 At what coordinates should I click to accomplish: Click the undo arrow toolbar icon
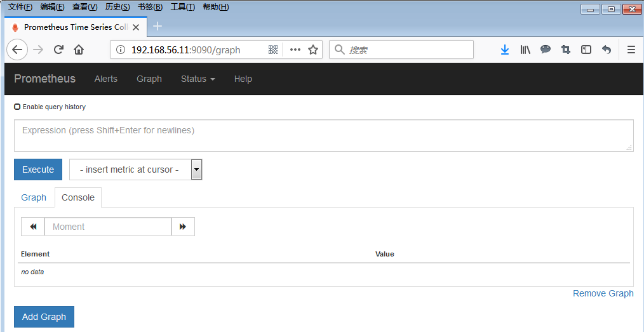(607, 50)
